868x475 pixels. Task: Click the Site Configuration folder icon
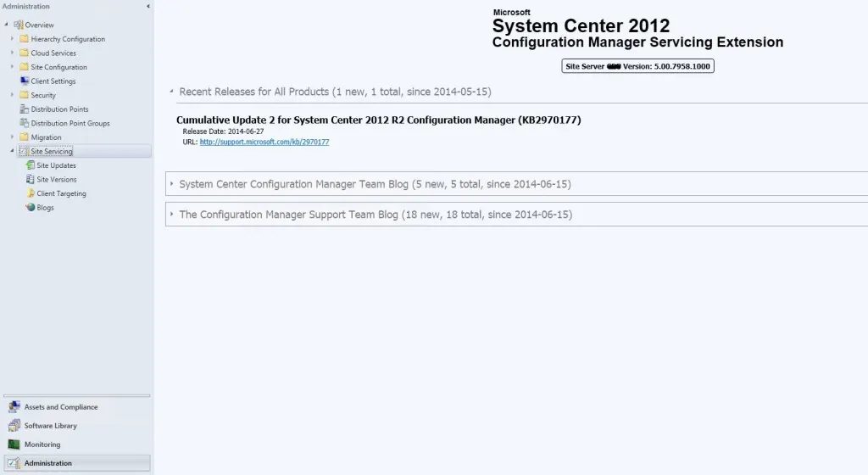click(25, 67)
